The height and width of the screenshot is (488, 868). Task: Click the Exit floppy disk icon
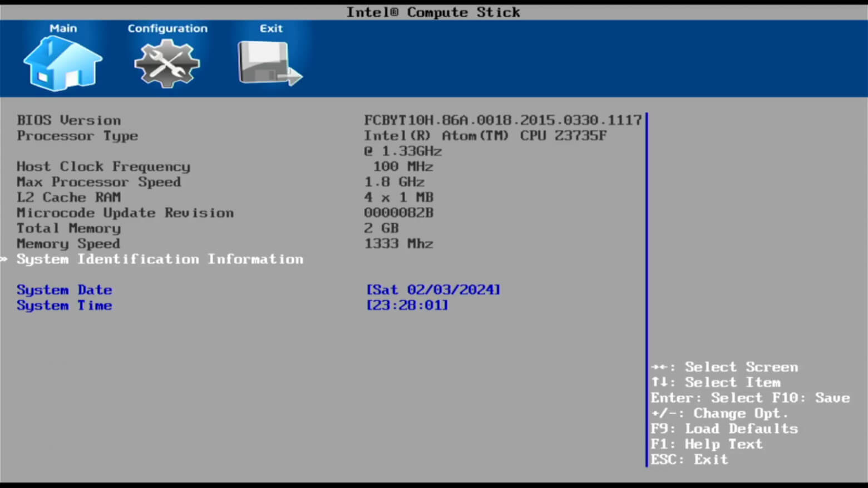click(x=270, y=64)
